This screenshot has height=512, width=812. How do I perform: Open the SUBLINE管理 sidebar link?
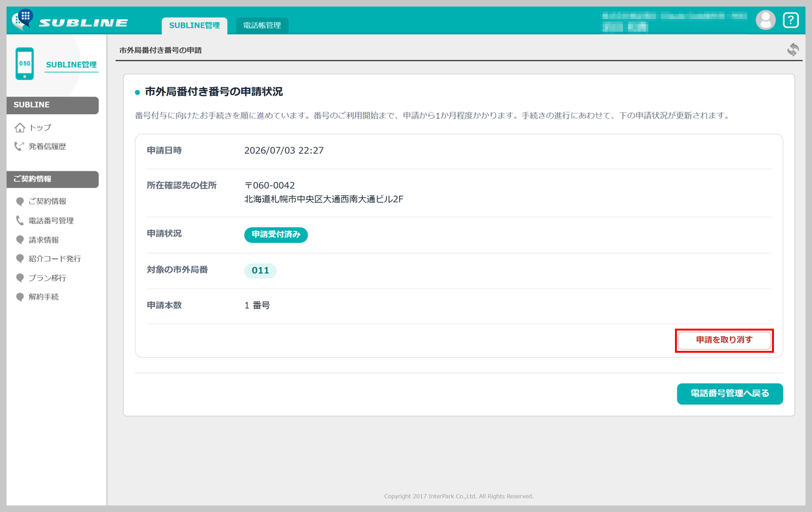pos(71,65)
